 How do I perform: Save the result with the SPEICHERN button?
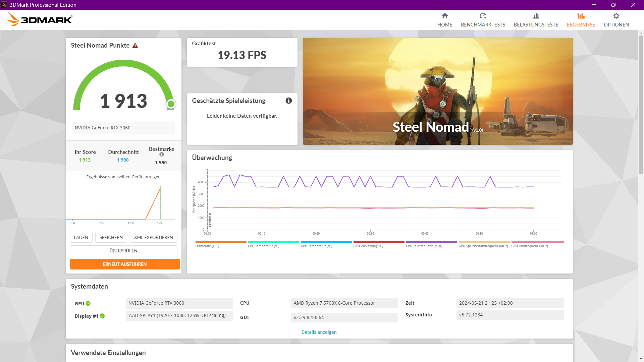coord(111,237)
